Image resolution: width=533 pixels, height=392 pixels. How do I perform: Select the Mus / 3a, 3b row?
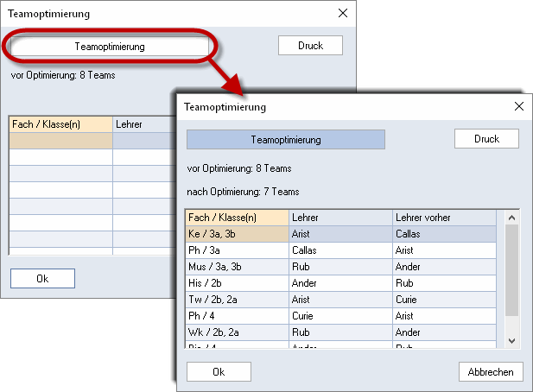[x=341, y=267]
